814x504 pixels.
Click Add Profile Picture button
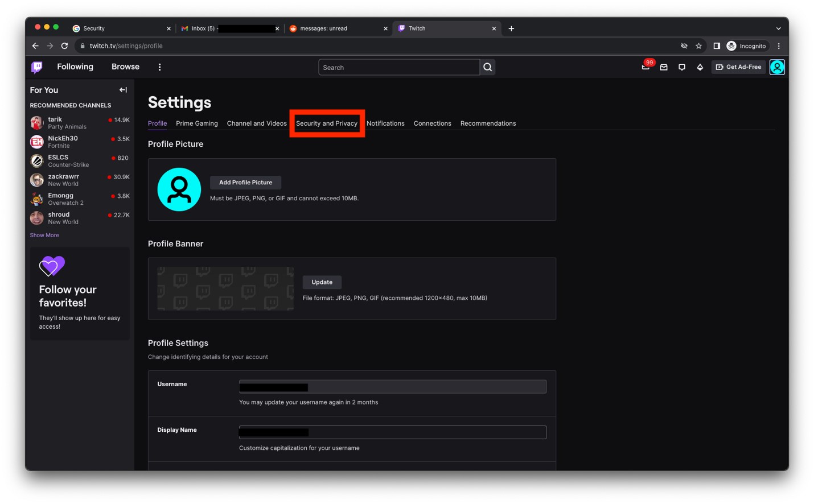[x=245, y=183]
